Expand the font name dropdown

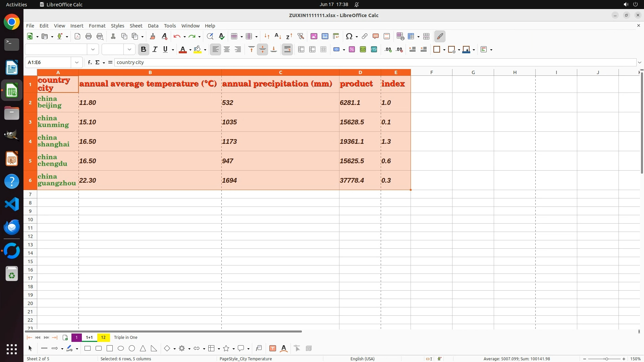point(93,50)
